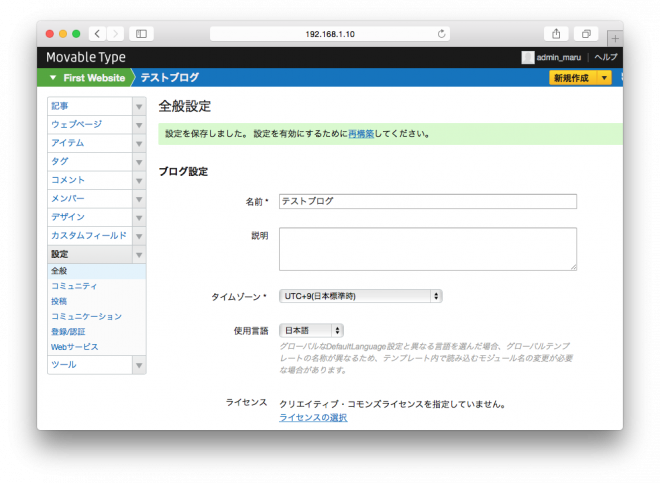Reload the page with the refresh icon

click(440, 33)
